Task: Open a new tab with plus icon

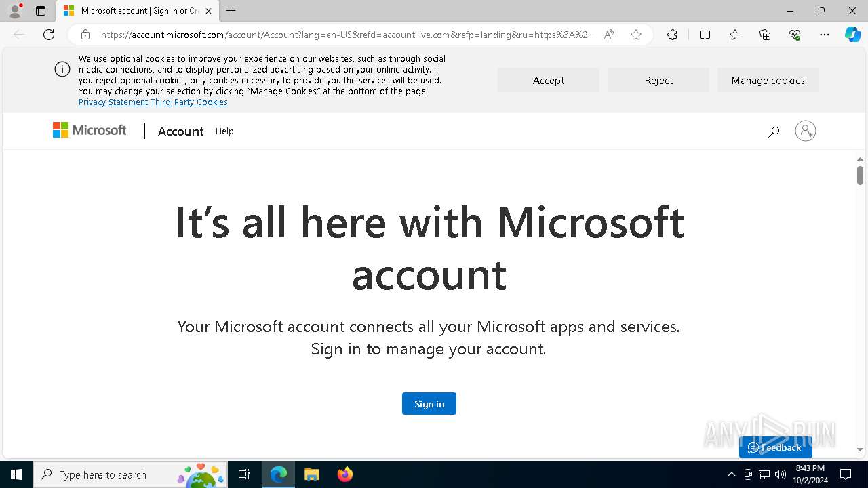Action: tap(231, 11)
